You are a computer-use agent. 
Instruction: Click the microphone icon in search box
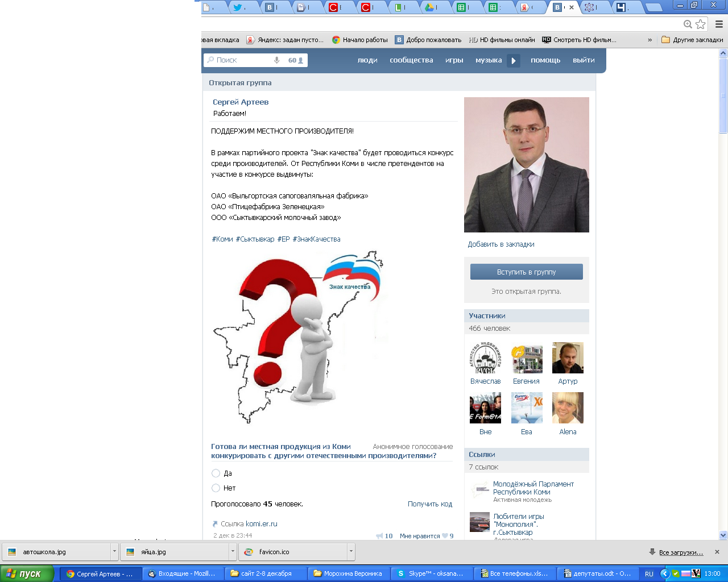[277, 60]
